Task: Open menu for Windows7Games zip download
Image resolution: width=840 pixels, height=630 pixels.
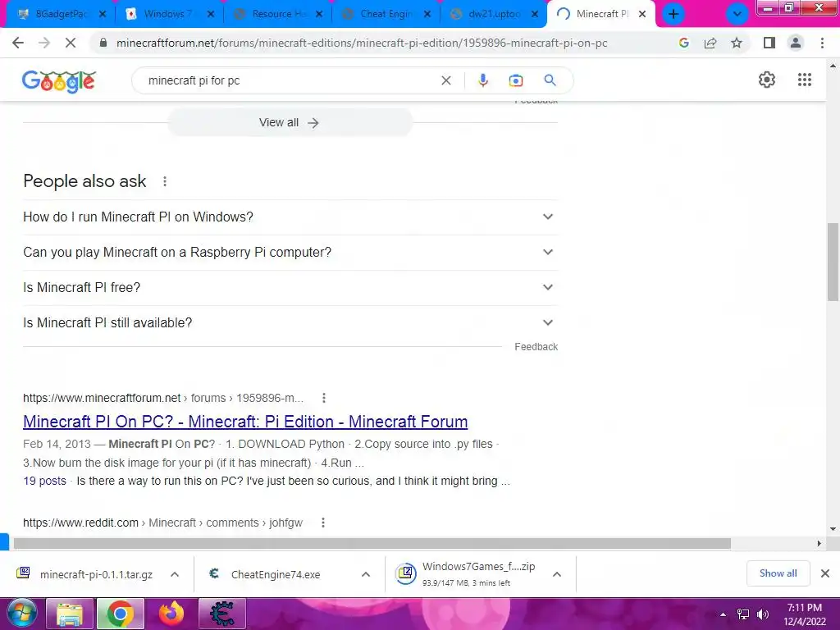Action: (557, 574)
